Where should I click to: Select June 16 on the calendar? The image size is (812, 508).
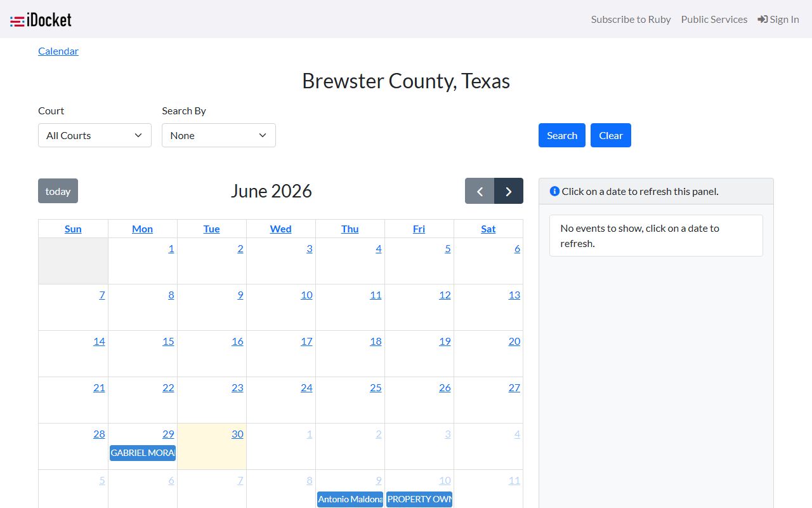point(237,341)
